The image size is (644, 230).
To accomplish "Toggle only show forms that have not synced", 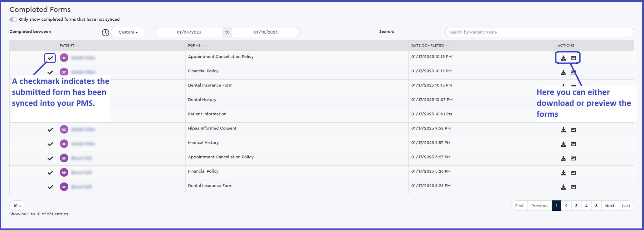I will (13, 19).
